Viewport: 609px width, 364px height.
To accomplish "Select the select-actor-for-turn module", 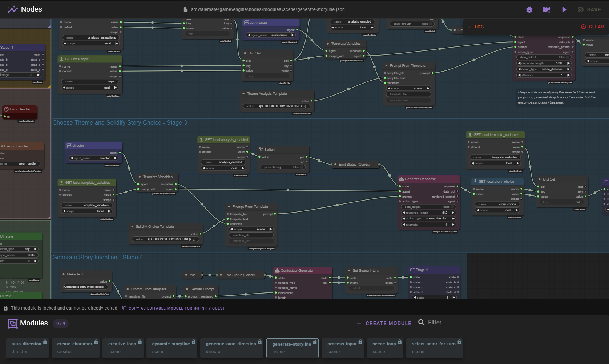I will coord(435,348).
